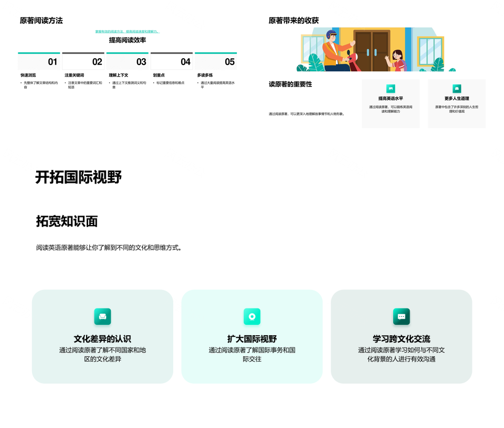Select the 扩大国际视野 card title
The width and height of the screenshot is (504, 428).
(252, 339)
